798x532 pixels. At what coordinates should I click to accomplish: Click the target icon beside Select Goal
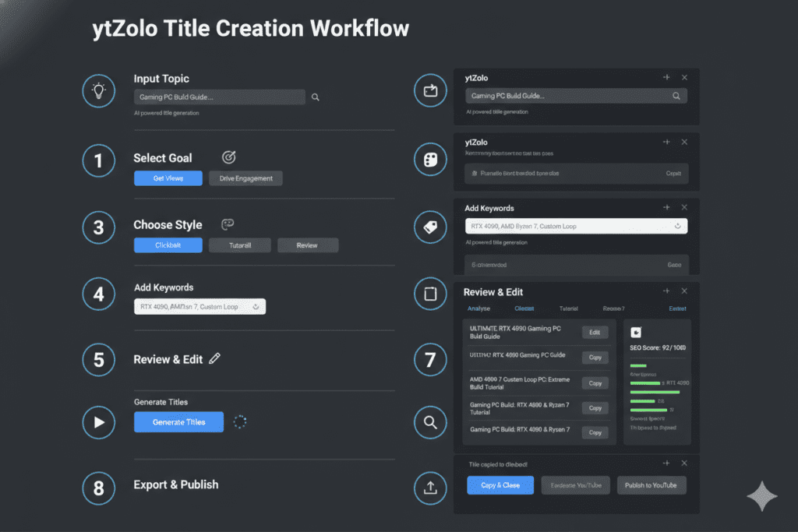pyautogui.click(x=228, y=157)
